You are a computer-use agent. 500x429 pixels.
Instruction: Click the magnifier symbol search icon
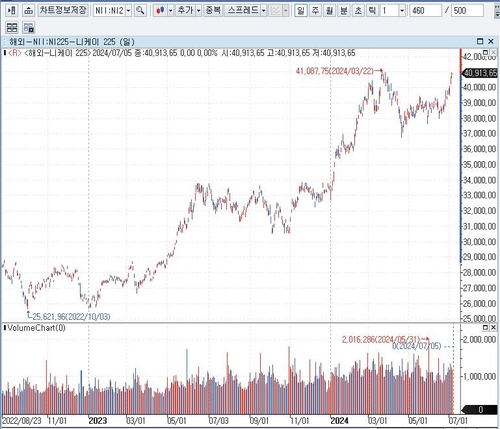(140, 11)
